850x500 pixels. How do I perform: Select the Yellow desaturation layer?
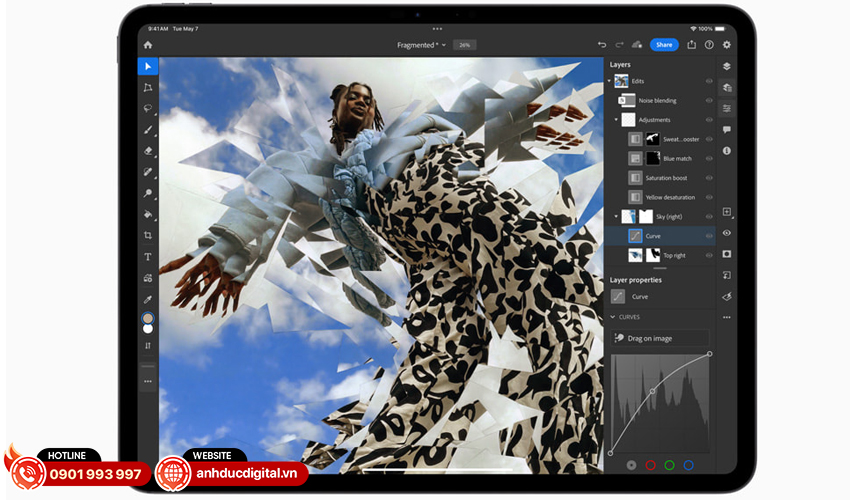(x=669, y=197)
